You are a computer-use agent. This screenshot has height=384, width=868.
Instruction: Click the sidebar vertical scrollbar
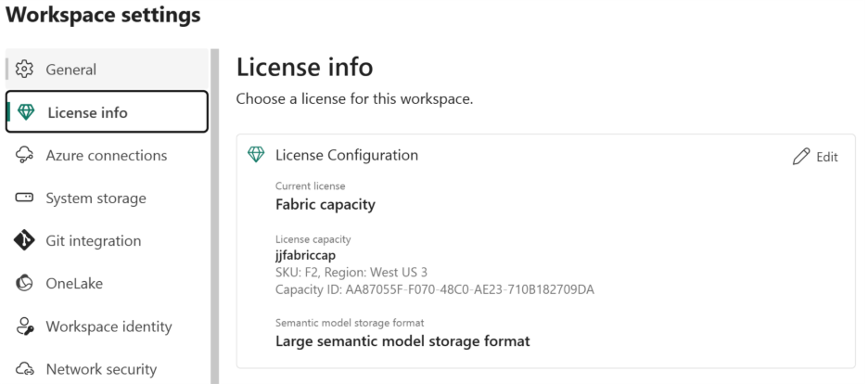point(214,213)
